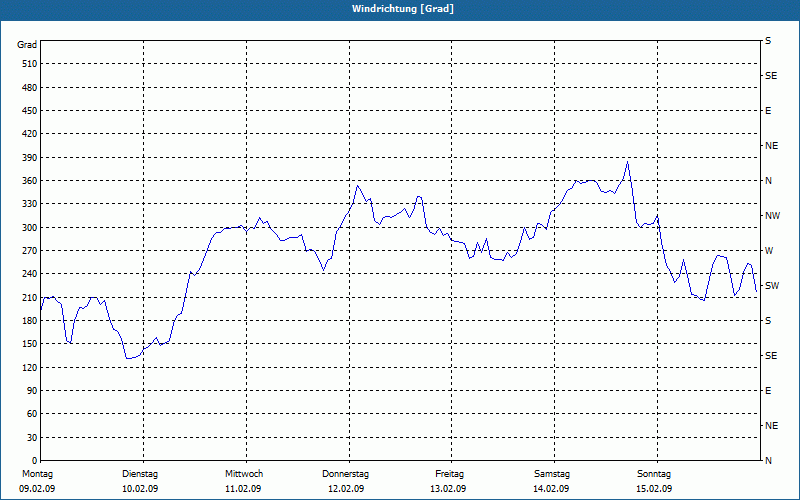The image size is (800, 500).
Task: Select the Grad axis unit label
Action: [27, 45]
